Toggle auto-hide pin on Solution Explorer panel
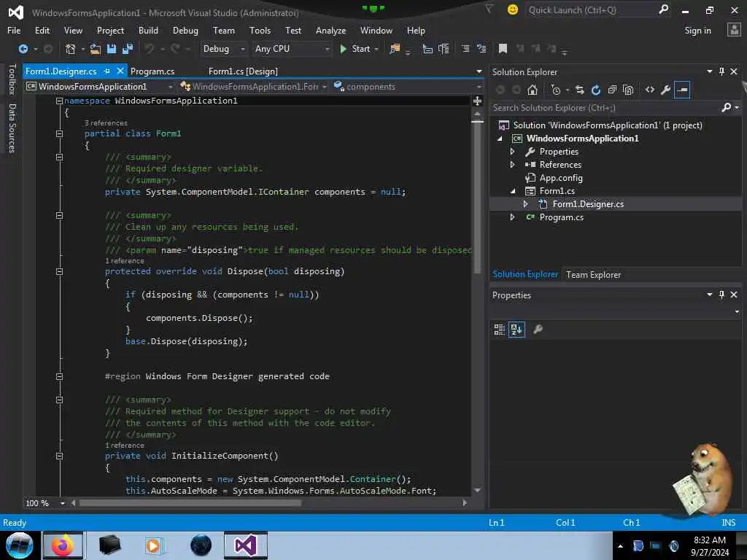Screen dimensions: 747x560 [x=721, y=71]
